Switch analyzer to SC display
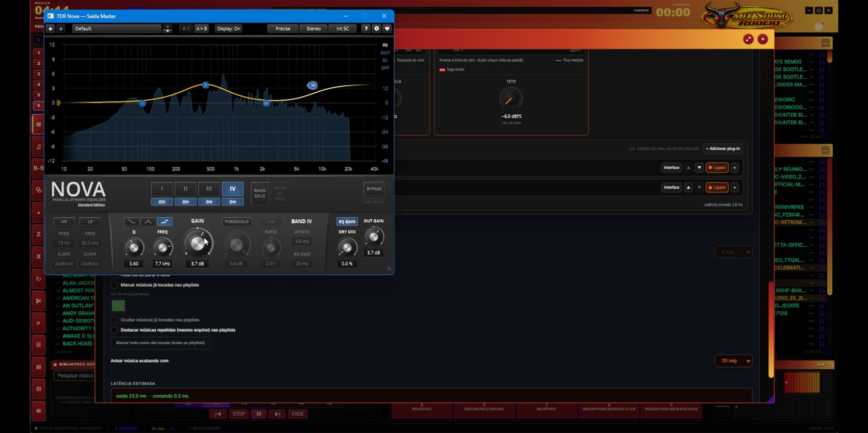The image size is (868, 433). coord(385,60)
